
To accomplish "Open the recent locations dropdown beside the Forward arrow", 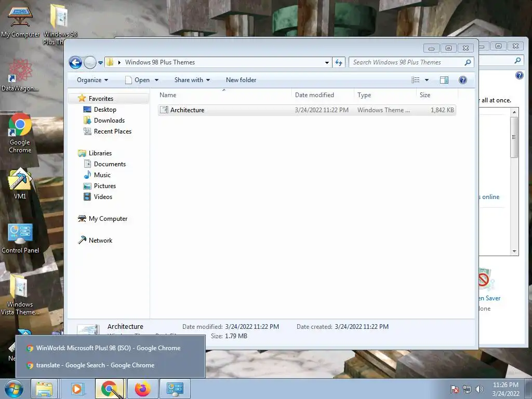I will (x=100, y=63).
